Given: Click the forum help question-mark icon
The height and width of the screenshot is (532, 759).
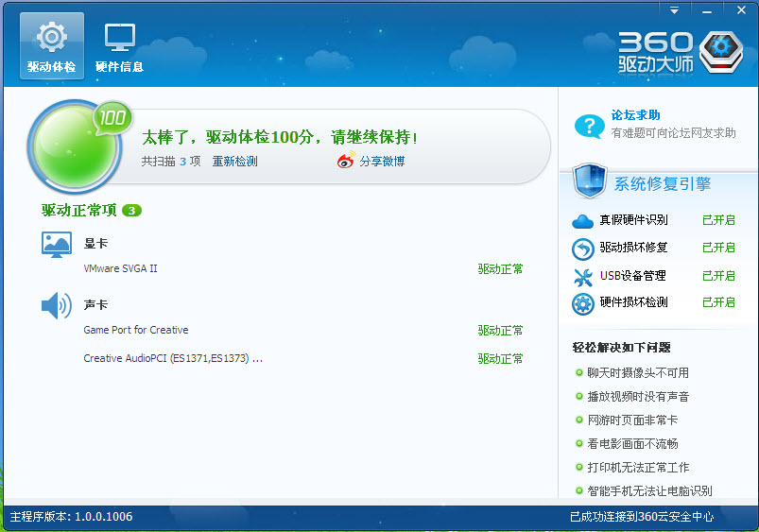Looking at the screenshot, I should [589, 127].
